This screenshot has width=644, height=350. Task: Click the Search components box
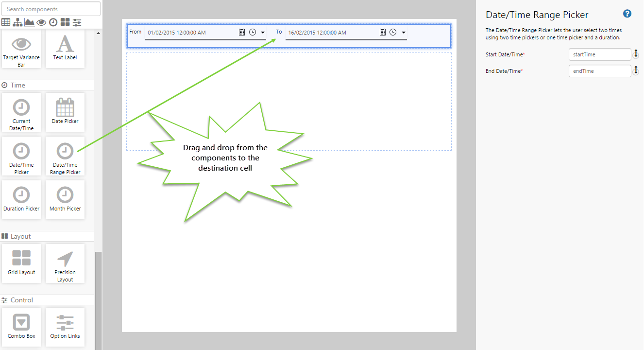coord(51,9)
